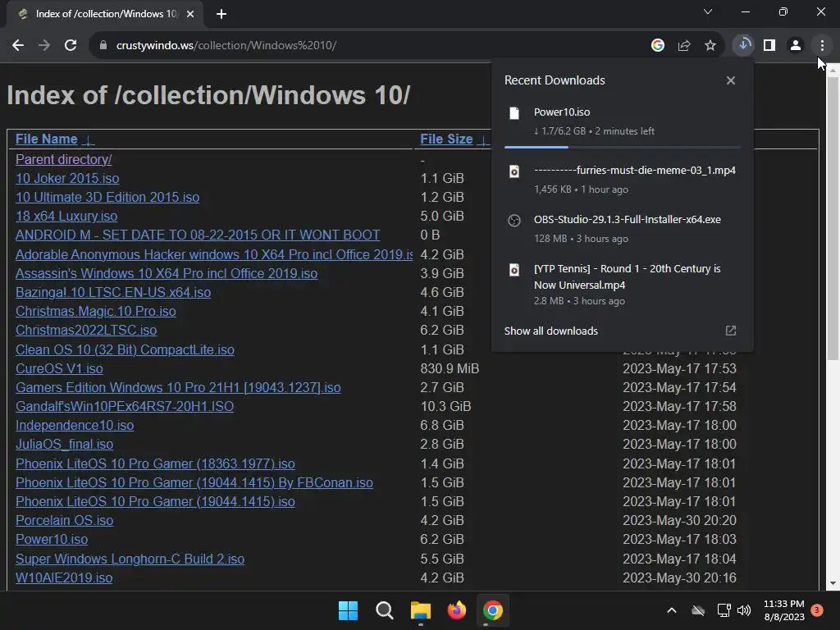Close the Recent Downloads popup

[731, 80]
